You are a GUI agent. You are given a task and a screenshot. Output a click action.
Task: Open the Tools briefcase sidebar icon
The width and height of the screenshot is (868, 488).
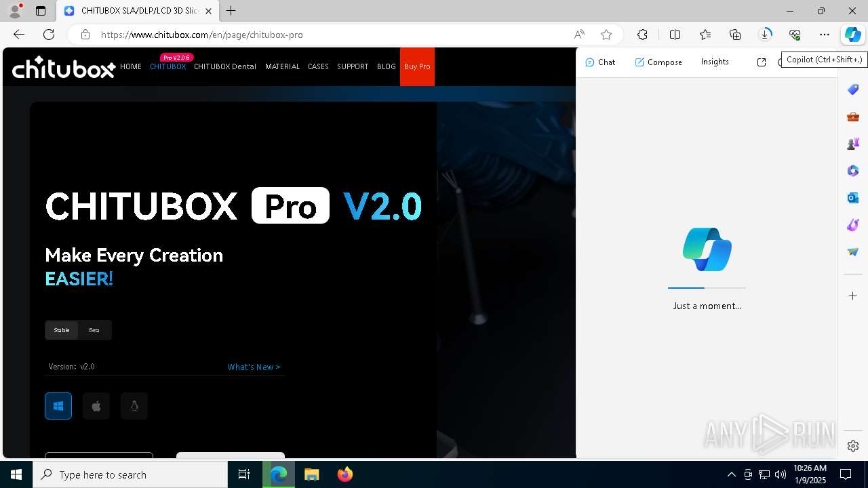point(853,117)
